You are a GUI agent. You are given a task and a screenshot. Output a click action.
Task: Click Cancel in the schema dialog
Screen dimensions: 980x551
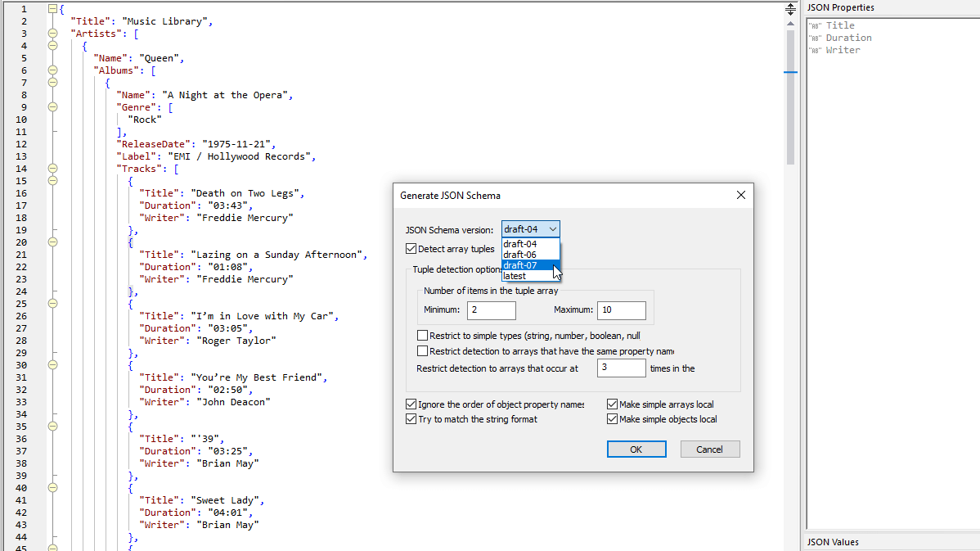point(709,449)
